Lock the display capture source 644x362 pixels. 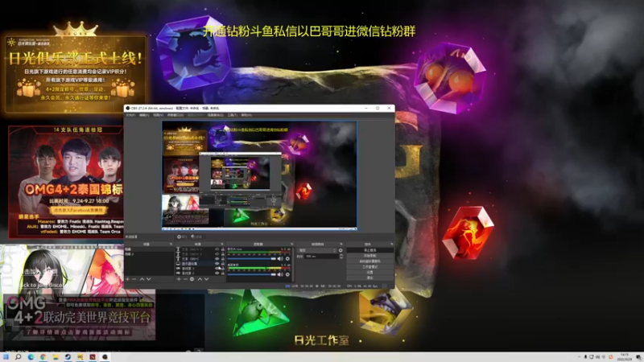(x=223, y=264)
